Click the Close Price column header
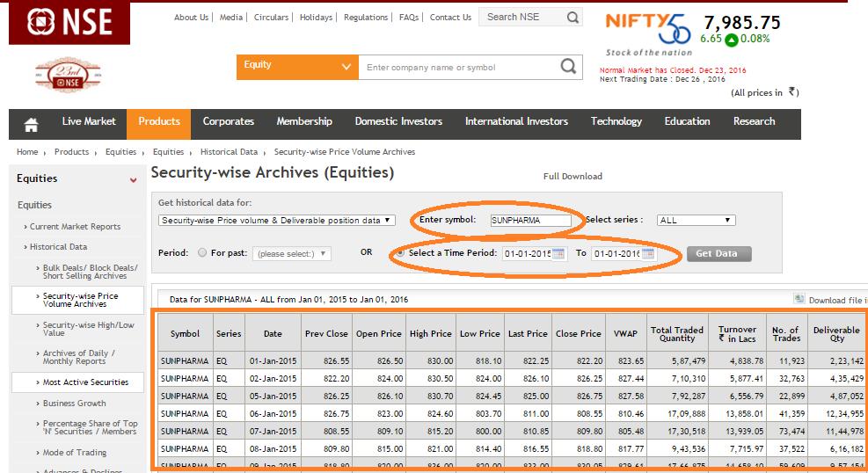The height and width of the screenshot is (473, 868). pyautogui.click(x=579, y=333)
